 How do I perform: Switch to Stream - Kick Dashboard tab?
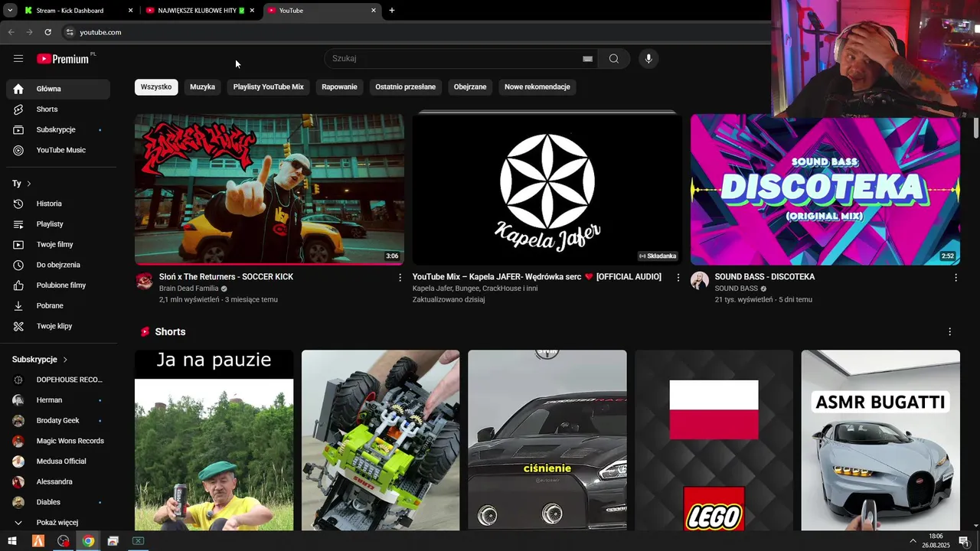[x=79, y=11]
